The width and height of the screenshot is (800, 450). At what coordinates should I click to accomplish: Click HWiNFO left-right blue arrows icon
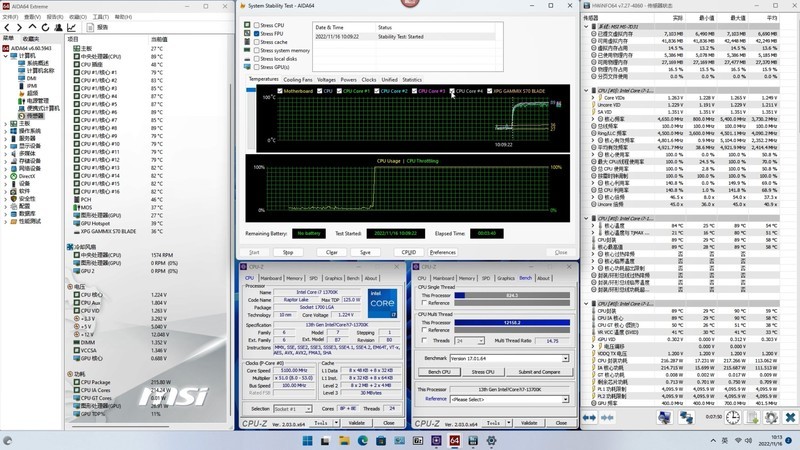tap(589, 417)
